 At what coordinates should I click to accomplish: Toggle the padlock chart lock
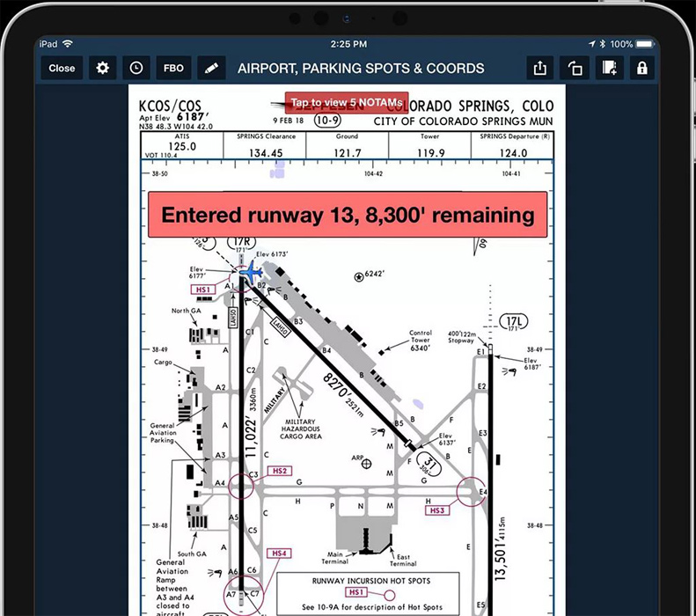coord(642,68)
